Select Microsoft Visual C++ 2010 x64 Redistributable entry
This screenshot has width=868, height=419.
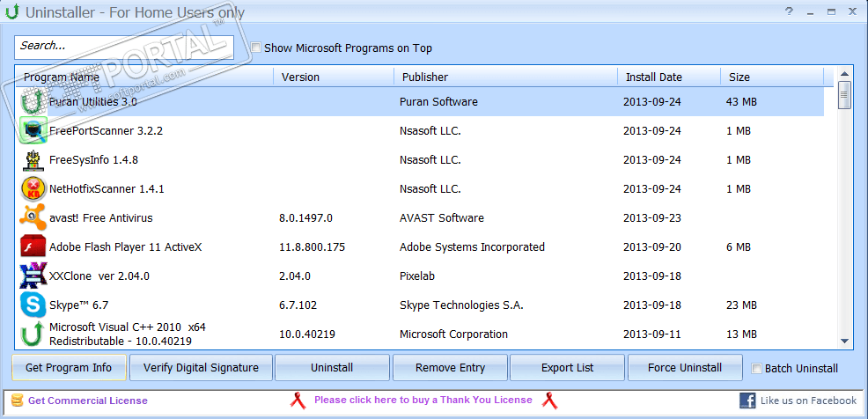coord(128,334)
